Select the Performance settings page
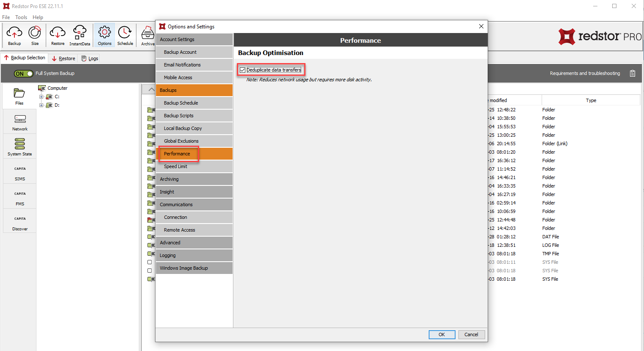 click(x=194, y=154)
